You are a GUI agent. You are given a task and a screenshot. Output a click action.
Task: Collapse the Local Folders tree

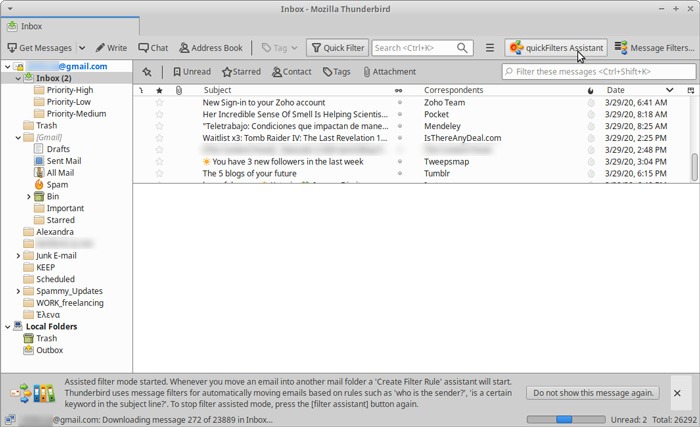click(x=8, y=327)
